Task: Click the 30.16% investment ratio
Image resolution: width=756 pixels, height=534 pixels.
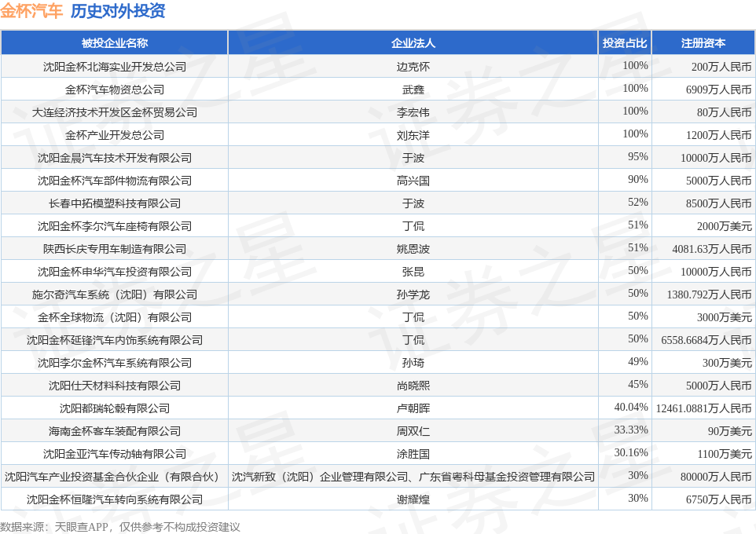Action: click(631, 452)
